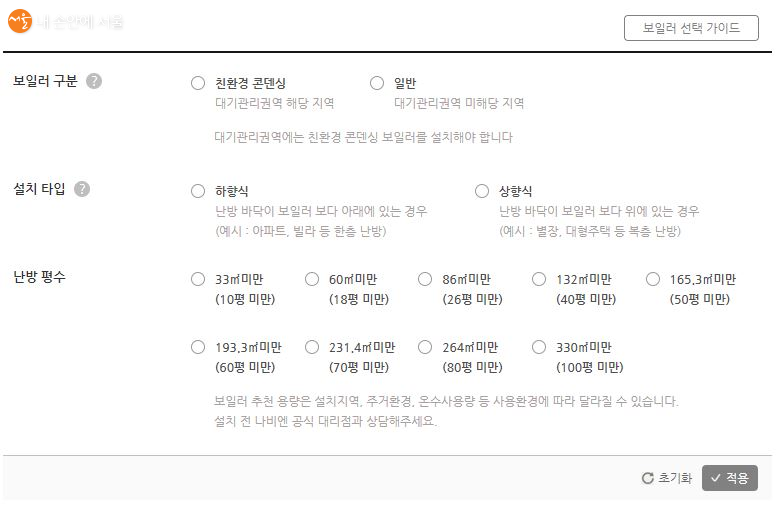Click the help icon beside 보일러 구분
This screenshot has height=506, width=777.
click(x=94, y=81)
